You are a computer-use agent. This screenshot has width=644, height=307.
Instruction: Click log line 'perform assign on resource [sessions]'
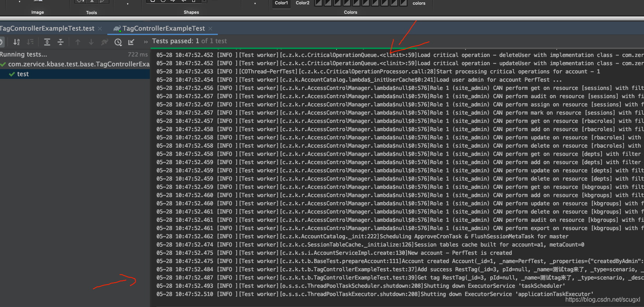click(400, 104)
